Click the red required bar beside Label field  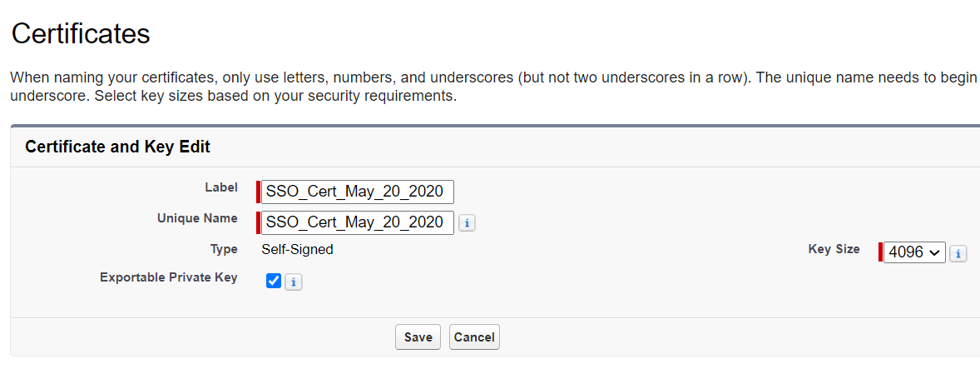[x=258, y=192]
